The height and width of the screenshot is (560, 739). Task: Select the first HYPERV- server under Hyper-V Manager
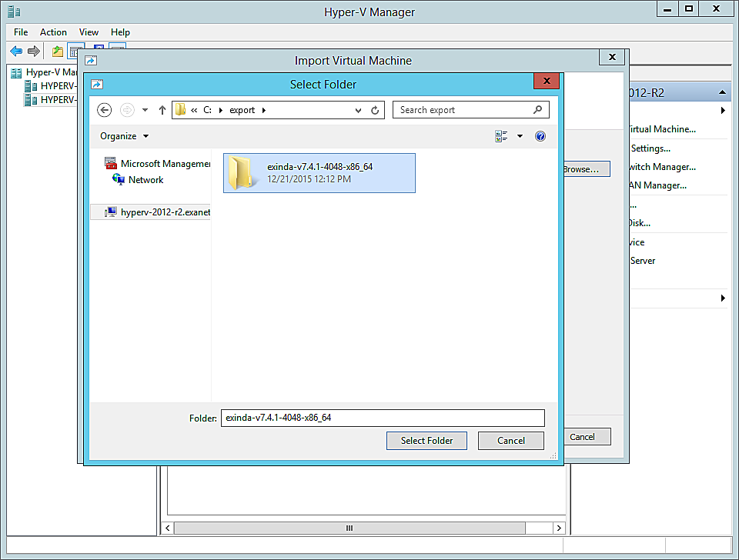pos(51,85)
